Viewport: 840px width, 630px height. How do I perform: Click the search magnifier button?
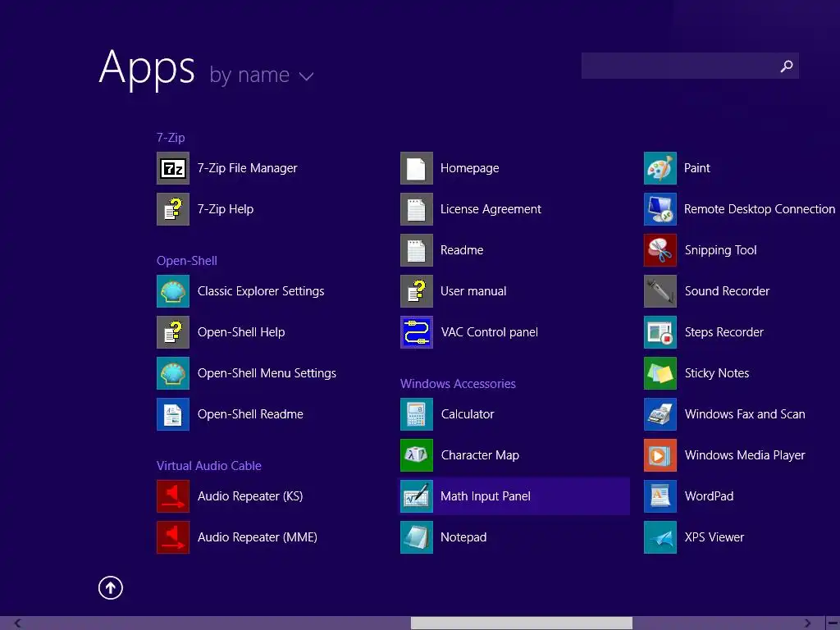[787, 66]
